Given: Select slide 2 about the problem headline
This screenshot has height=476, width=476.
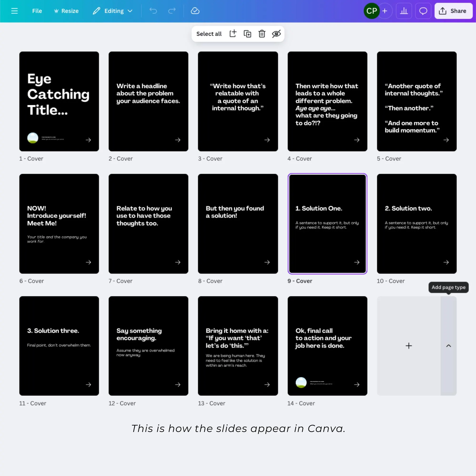Looking at the screenshot, I should [149, 101].
